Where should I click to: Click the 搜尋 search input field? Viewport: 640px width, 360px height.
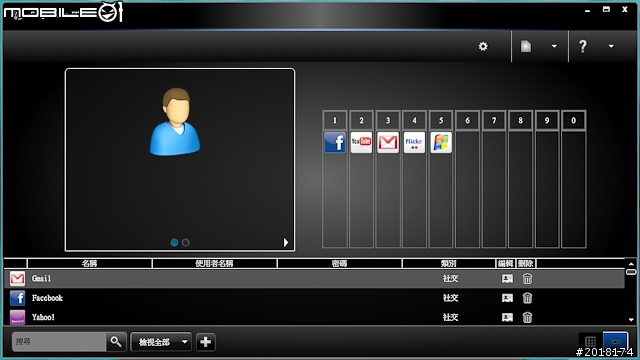coord(59,342)
